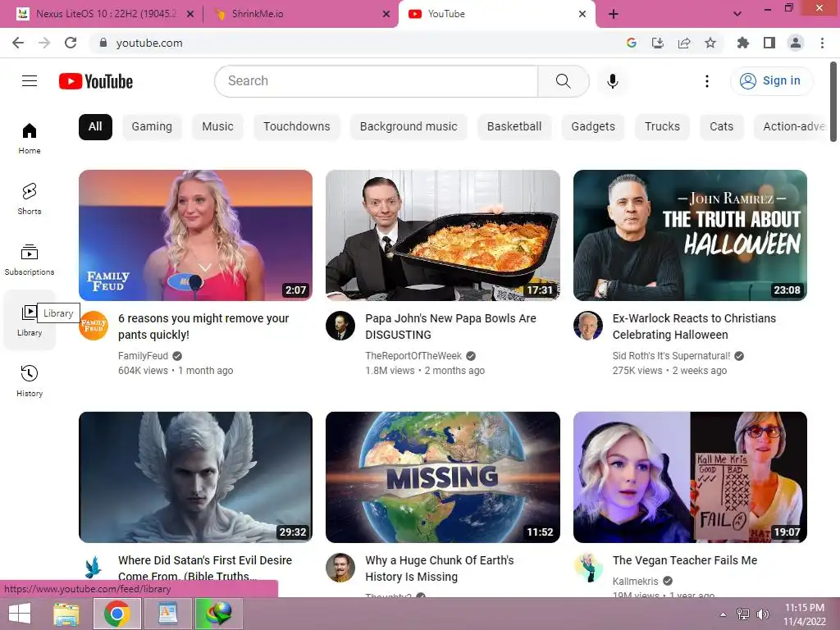Viewport: 840px width, 630px height.
Task: Select the Gaming filter chip
Action: coord(152,127)
